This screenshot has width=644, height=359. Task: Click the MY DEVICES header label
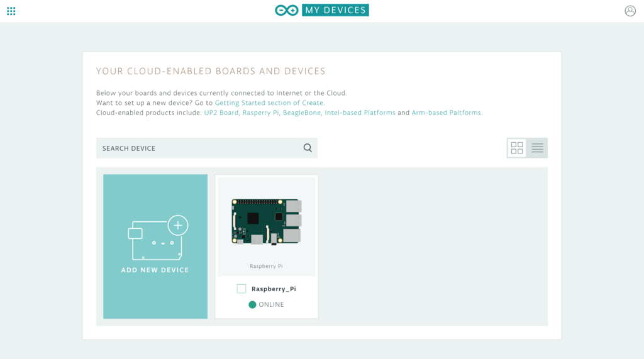[x=335, y=10]
